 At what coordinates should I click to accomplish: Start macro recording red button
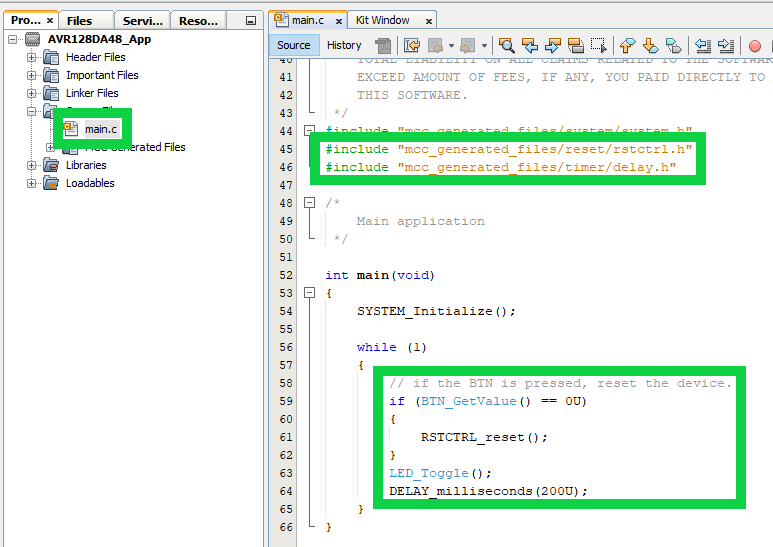click(x=755, y=45)
